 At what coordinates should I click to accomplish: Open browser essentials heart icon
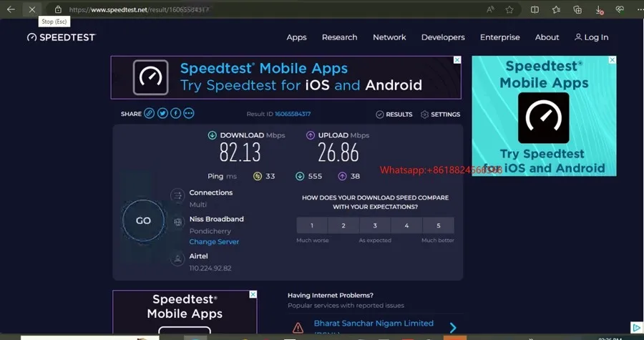click(x=620, y=9)
